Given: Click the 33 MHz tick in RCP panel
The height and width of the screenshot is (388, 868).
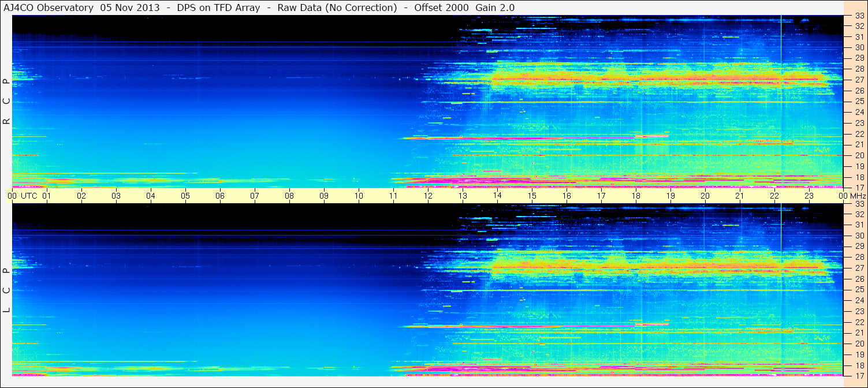Looking at the screenshot, I should pyautogui.click(x=859, y=16).
